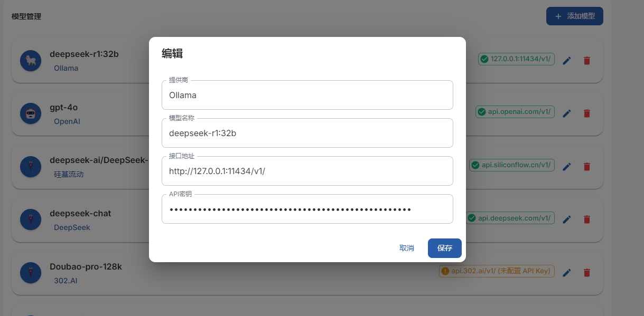644x316 pixels.
Task: Click the deepseek-chat avatar icon
Action: [31, 219]
